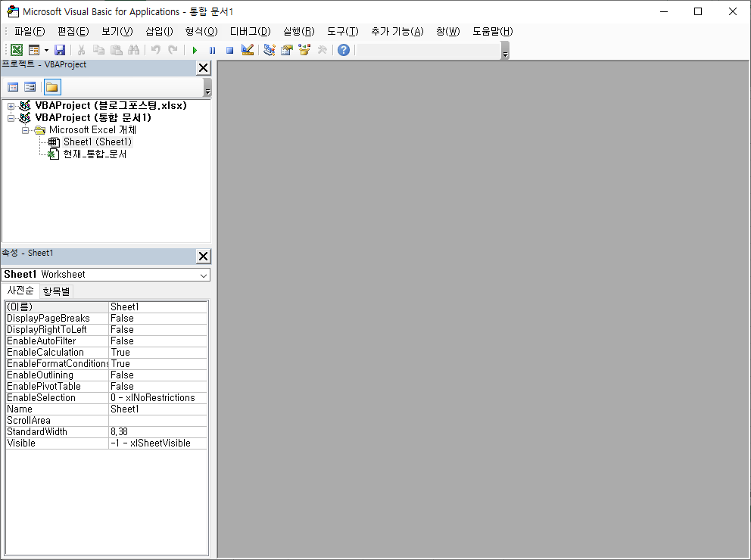Image resolution: width=751 pixels, height=560 pixels.
Task: Open the 편집(E) menu
Action: pyautogui.click(x=73, y=32)
